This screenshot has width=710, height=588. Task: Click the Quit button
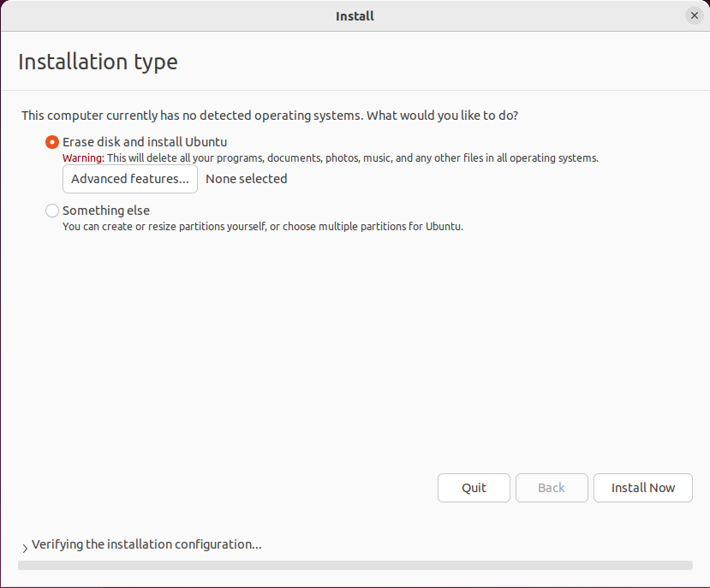click(x=474, y=488)
